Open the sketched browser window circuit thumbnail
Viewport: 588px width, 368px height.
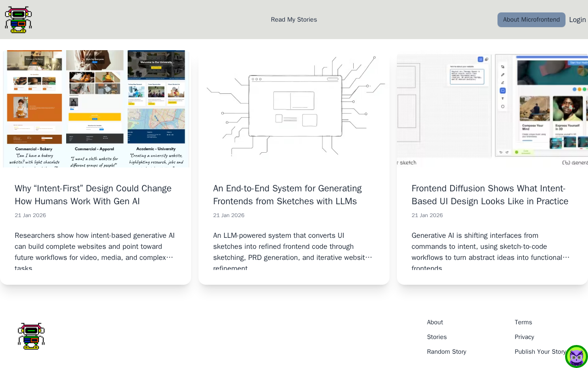coord(294,109)
